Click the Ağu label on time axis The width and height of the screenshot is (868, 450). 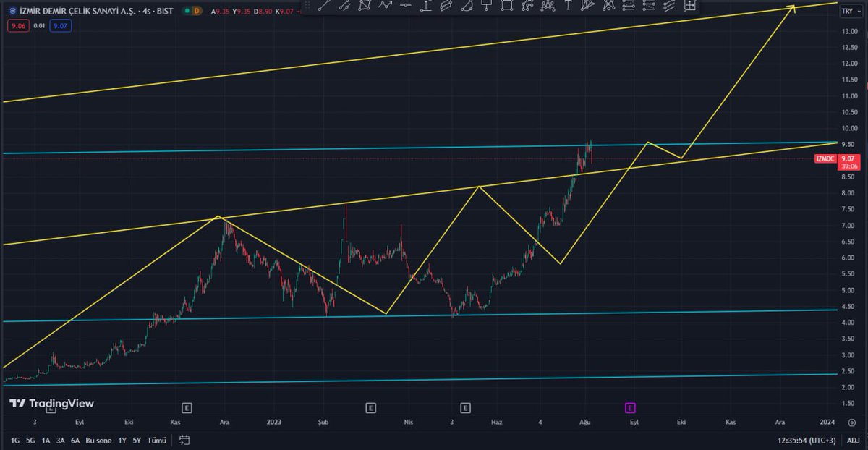585,422
